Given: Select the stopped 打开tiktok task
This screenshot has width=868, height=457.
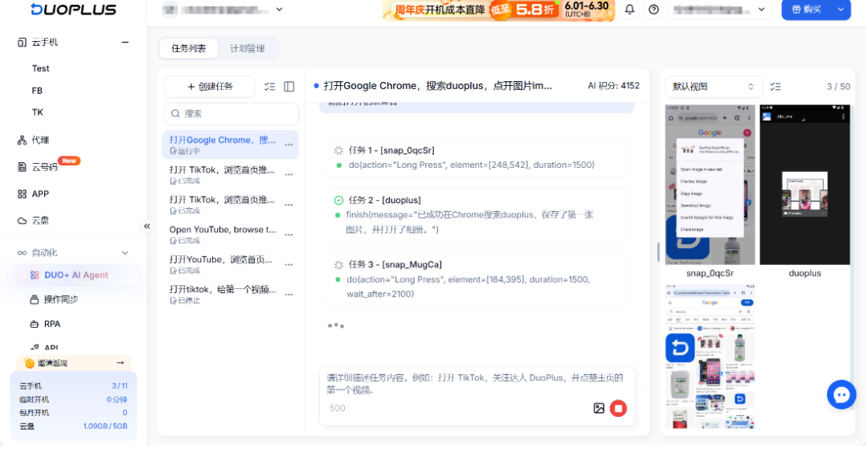Looking at the screenshot, I should 231,294.
